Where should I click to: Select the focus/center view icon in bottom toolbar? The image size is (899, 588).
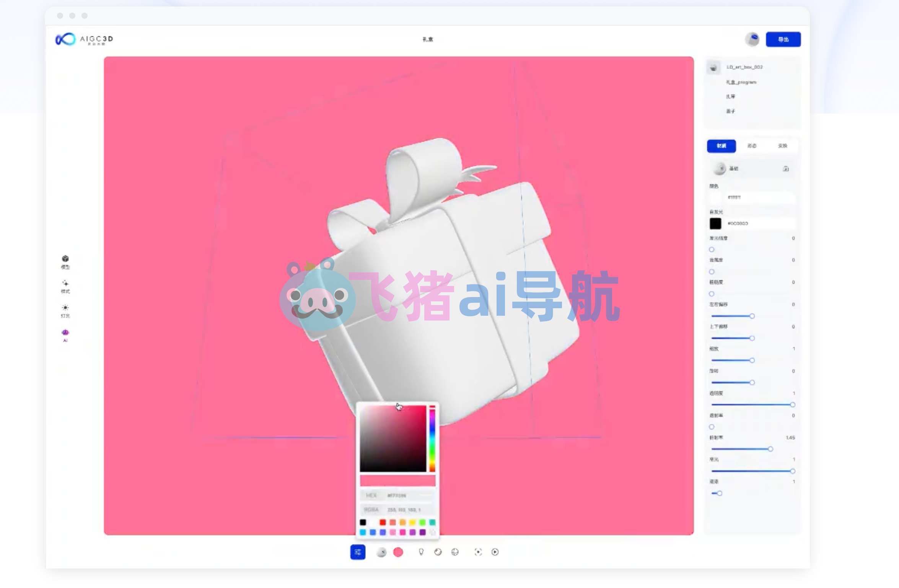click(477, 552)
